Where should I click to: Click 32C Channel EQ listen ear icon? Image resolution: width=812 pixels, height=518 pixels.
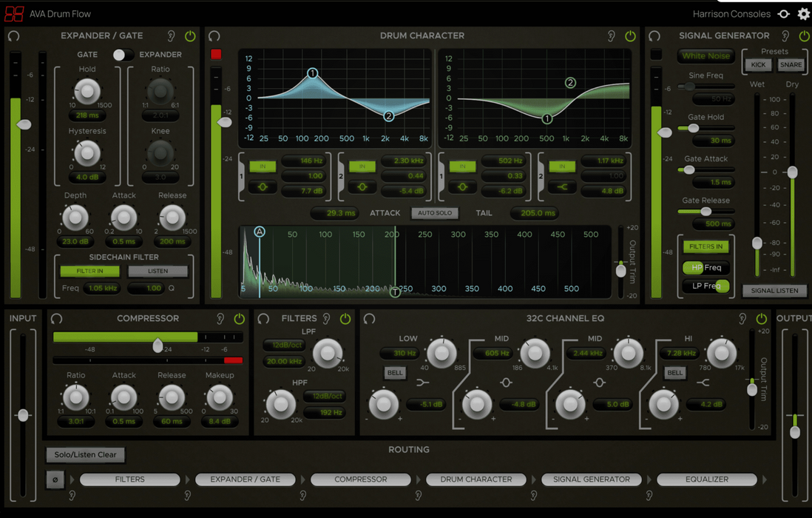click(742, 318)
